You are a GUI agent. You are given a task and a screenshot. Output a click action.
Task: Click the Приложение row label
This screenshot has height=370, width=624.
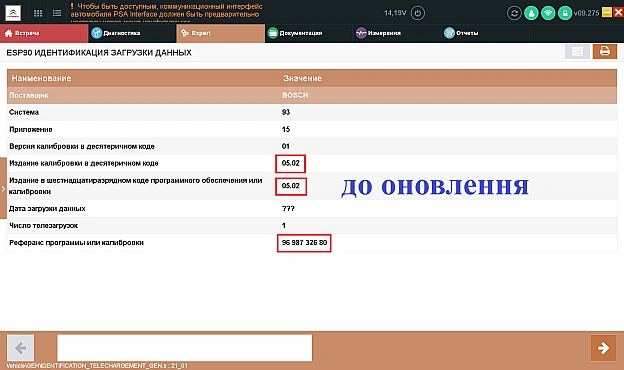click(31, 129)
